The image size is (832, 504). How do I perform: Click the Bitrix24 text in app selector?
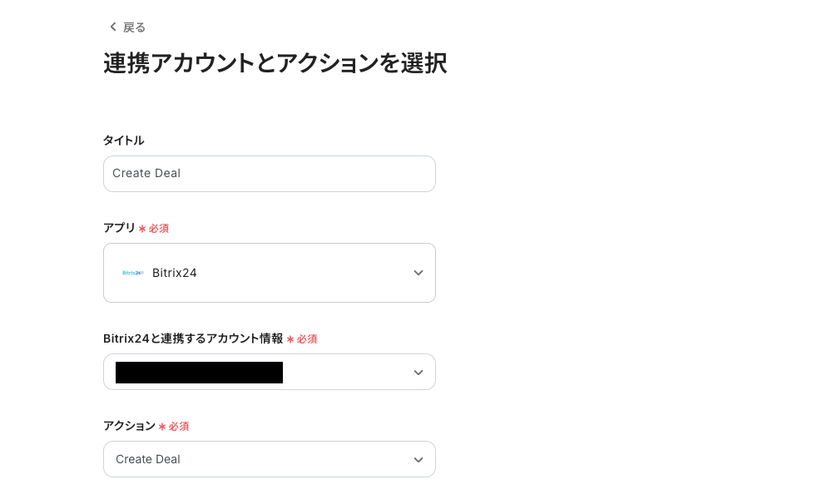click(175, 273)
